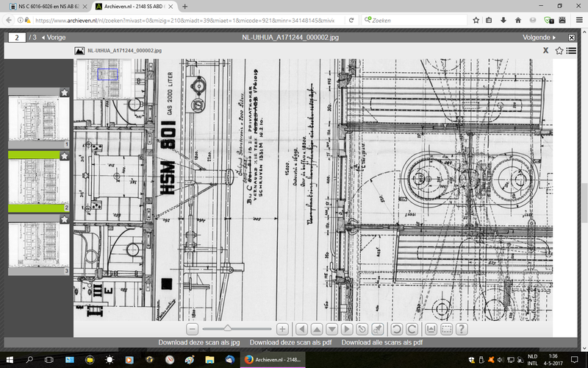Select the Archieven.nl browser tab
The image size is (588, 368).
coord(135,7)
